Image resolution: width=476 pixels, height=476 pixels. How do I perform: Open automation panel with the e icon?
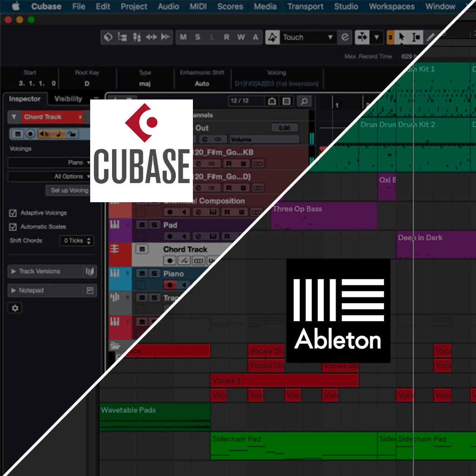[x=345, y=37]
